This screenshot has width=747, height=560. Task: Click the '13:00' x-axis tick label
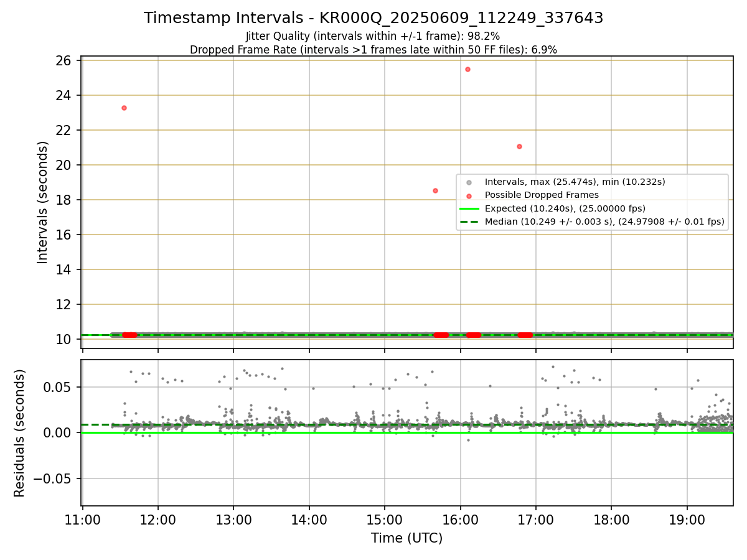(233, 520)
